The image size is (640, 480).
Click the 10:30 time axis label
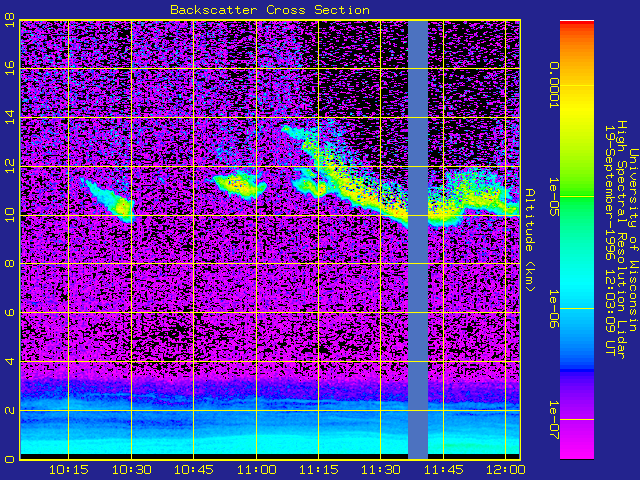(x=131, y=470)
